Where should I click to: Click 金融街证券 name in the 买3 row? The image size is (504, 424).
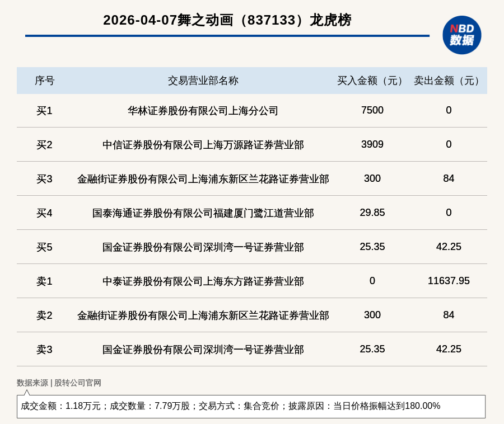203,179
